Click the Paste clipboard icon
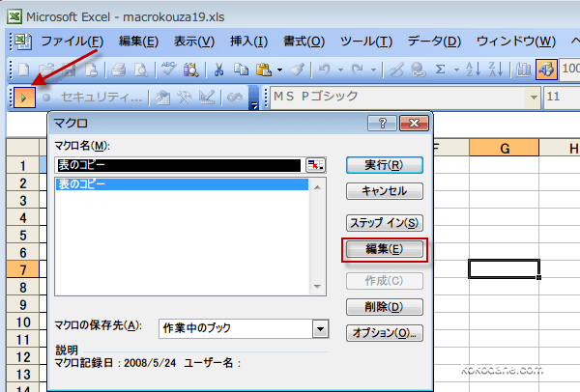The height and width of the screenshot is (392, 580). point(264,70)
